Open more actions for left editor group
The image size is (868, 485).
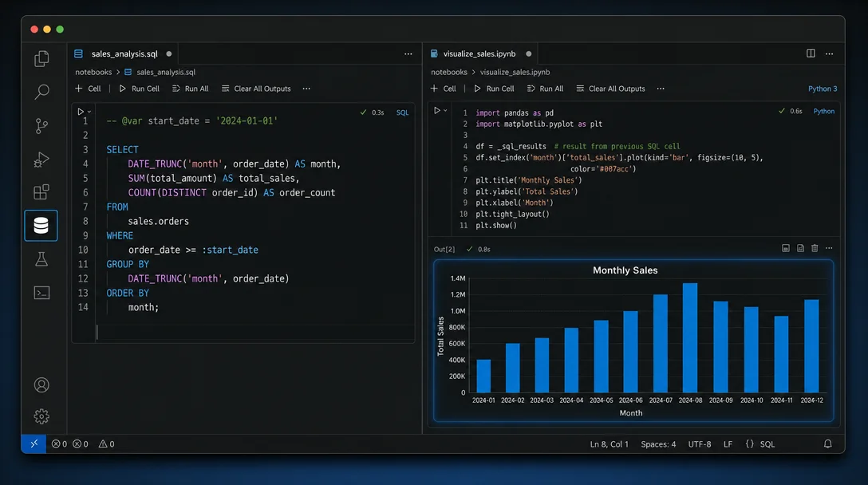(x=408, y=53)
